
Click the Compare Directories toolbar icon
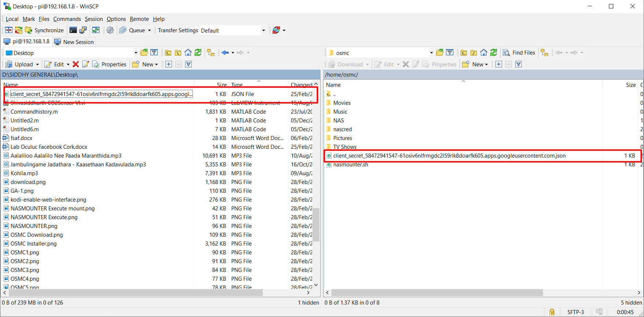tap(9, 30)
